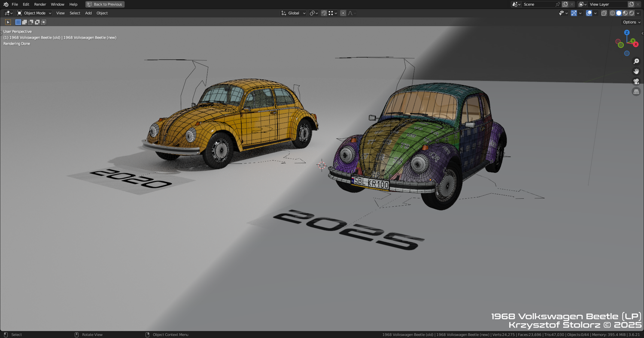Toggle proportional editing
The image size is (644, 338).
pos(343,13)
